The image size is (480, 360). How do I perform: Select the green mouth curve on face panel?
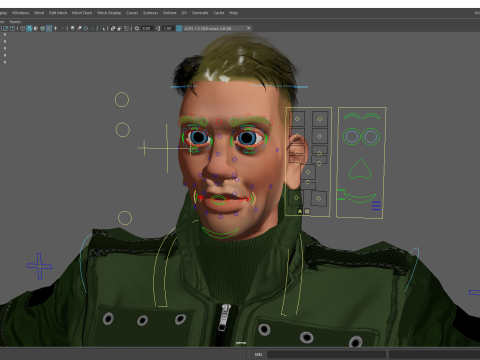pyautogui.click(x=360, y=197)
